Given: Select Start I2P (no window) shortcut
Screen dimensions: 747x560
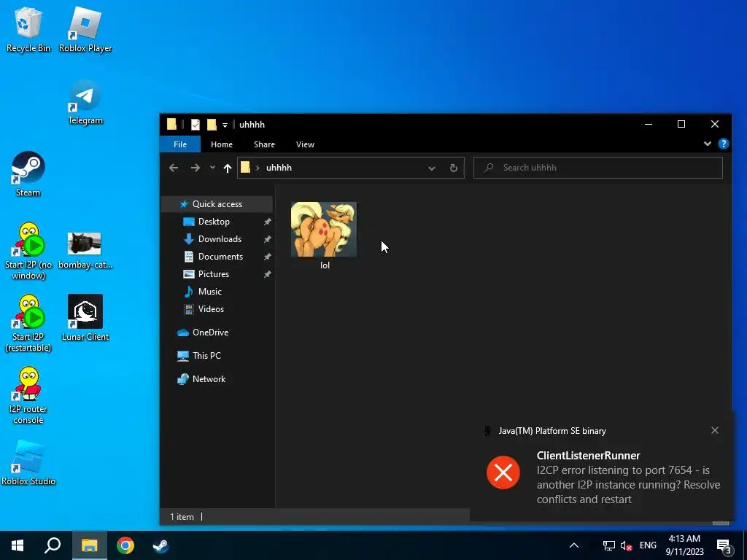Looking at the screenshot, I should point(28,252).
